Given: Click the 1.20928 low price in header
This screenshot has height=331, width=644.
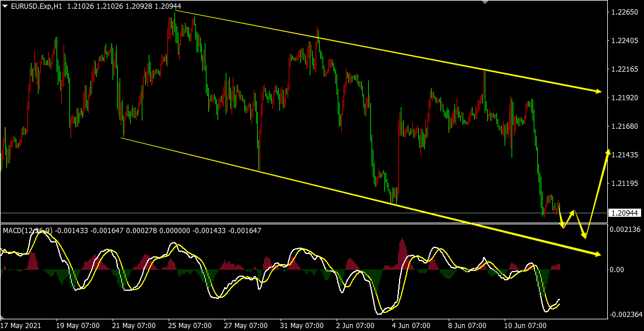Looking at the screenshot, I should 140,6.
